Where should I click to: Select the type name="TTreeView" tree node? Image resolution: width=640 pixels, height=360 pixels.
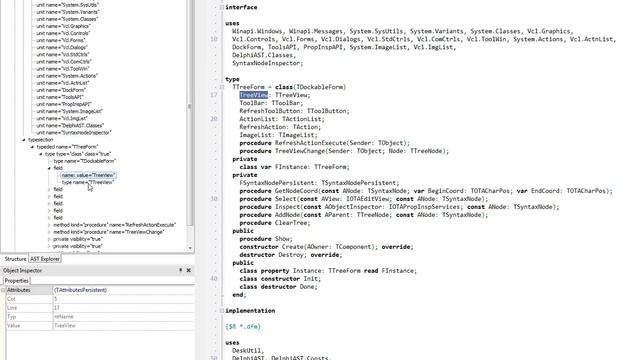87,182
